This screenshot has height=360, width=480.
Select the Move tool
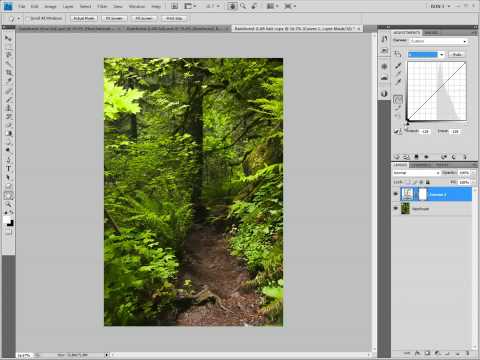tap(8, 38)
